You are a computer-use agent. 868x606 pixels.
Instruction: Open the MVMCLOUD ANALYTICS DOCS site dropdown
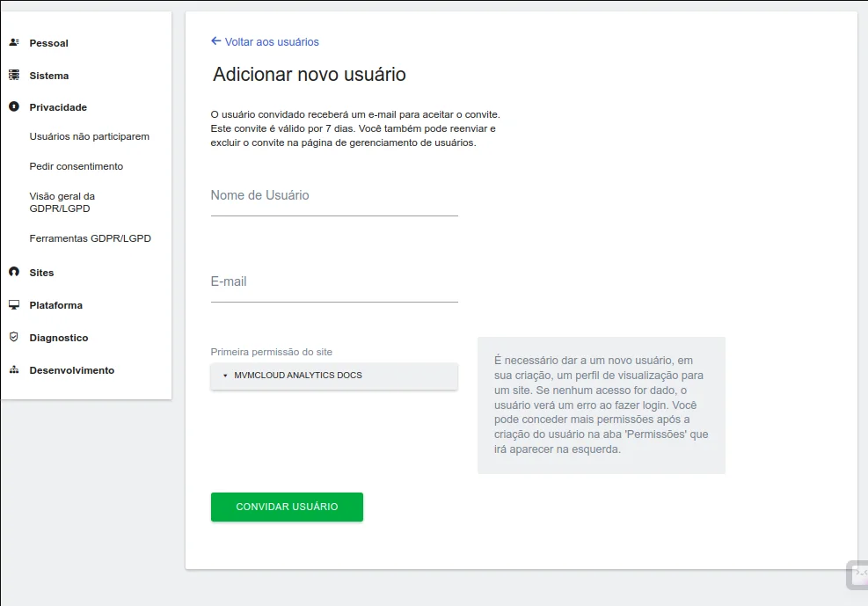334,376
